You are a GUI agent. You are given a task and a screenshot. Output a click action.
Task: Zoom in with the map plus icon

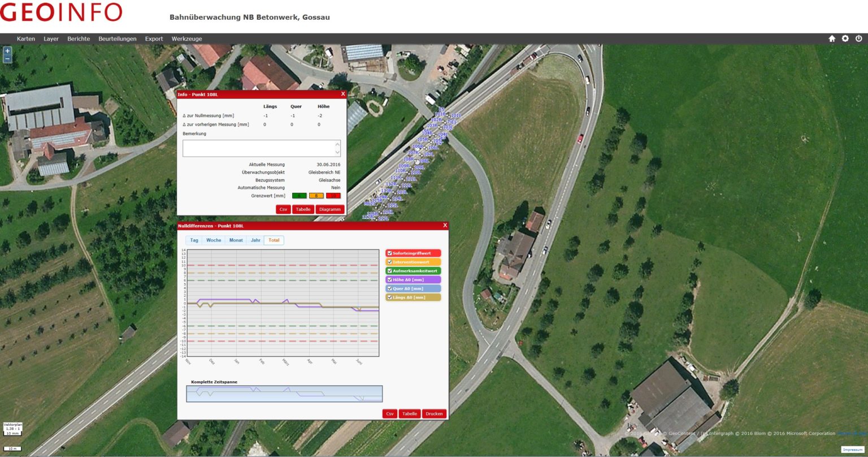[x=6, y=51]
